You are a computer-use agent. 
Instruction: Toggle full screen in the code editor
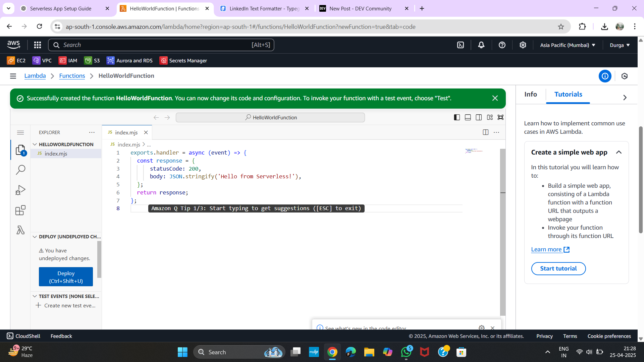click(500, 117)
